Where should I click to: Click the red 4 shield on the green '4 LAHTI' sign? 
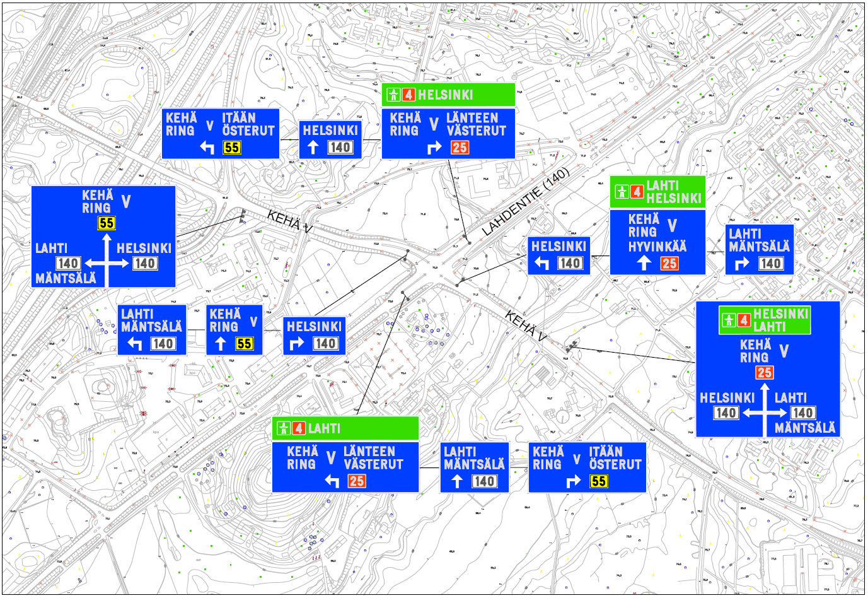tap(299, 428)
